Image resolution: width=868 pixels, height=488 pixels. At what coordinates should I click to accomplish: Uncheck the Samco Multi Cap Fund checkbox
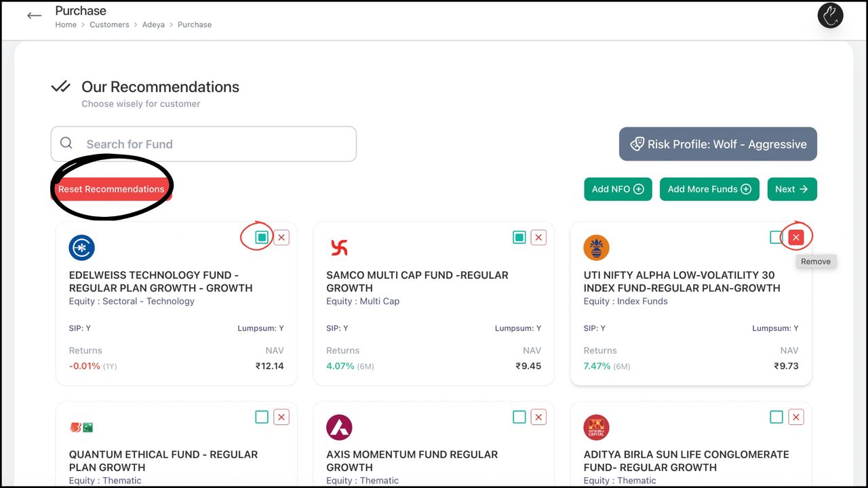[x=519, y=237]
